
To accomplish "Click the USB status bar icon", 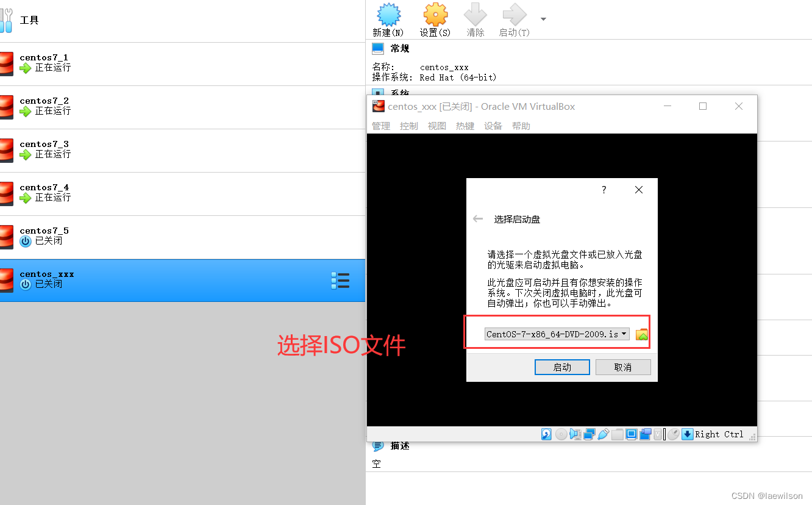I will coord(604,434).
